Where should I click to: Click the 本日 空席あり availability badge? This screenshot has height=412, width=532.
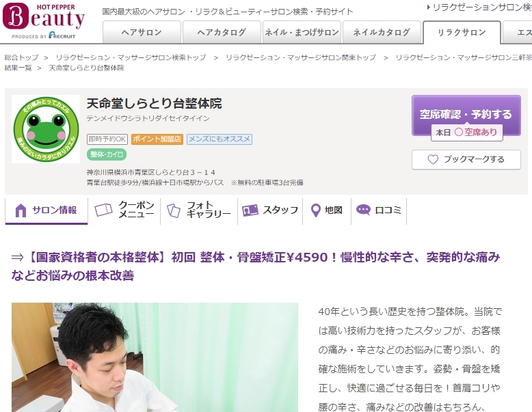[x=466, y=133]
